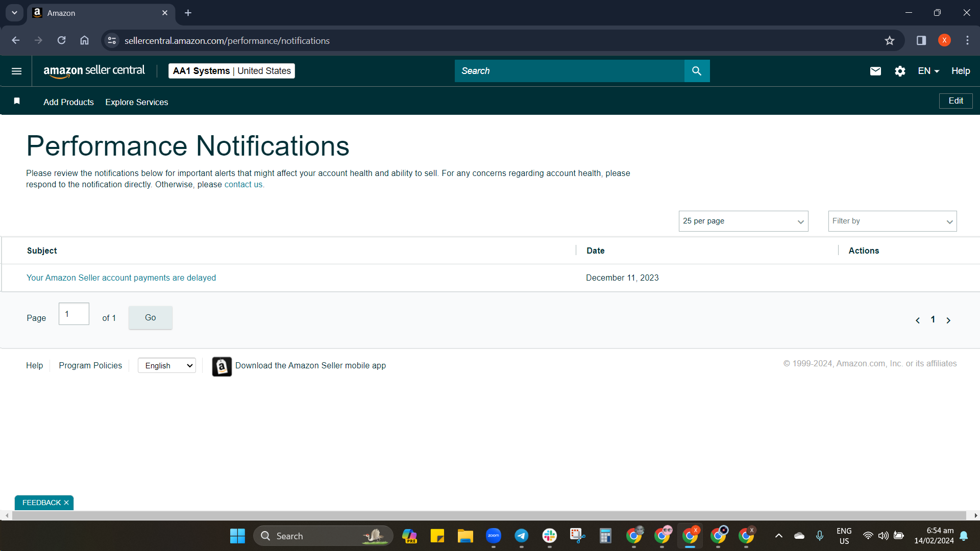
Task: Switch the AA1 Systems United States account
Action: (x=232, y=71)
